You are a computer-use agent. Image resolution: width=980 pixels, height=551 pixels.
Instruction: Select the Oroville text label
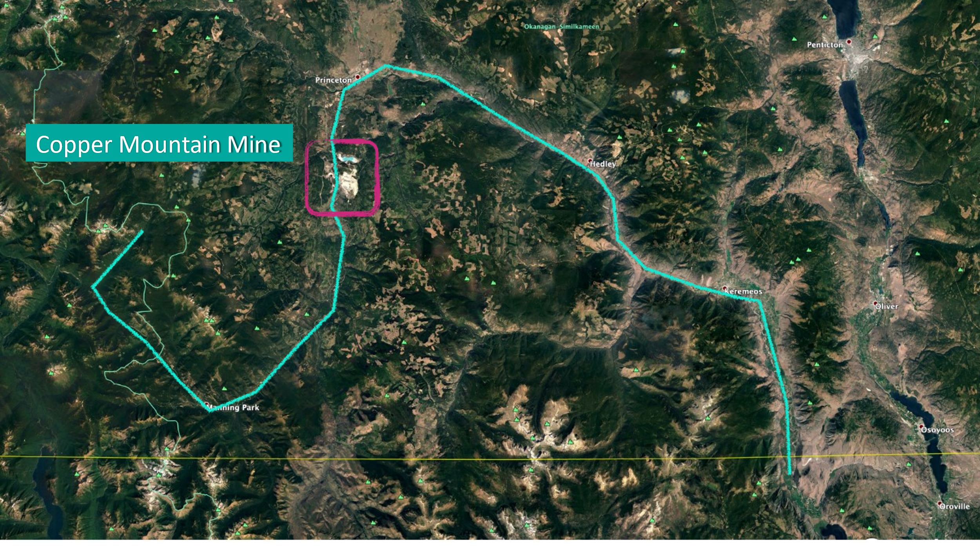point(955,507)
